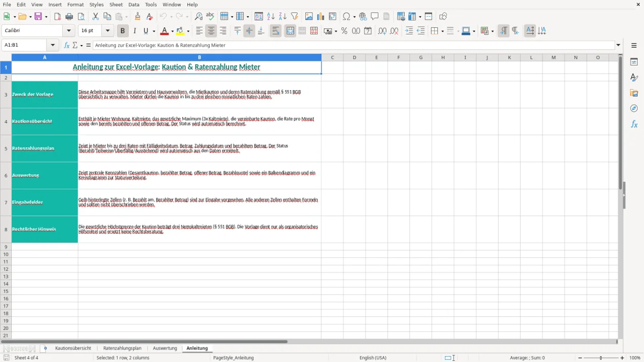Viewport: 644px width, 362px height.
Task: Click the Split Window icon
Action: point(429,17)
